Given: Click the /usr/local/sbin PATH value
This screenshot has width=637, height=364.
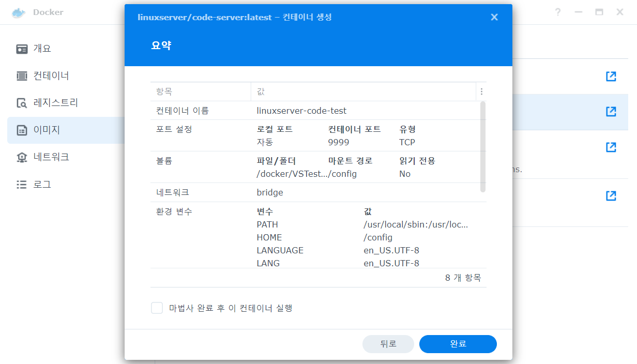Looking at the screenshot, I should pos(416,224).
